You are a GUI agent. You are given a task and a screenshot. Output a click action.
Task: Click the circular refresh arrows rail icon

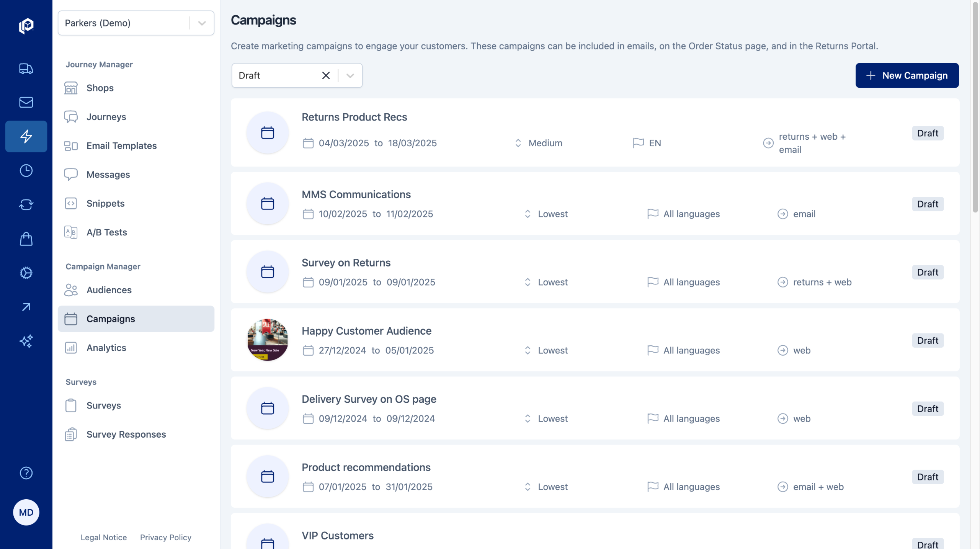[26, 205]
